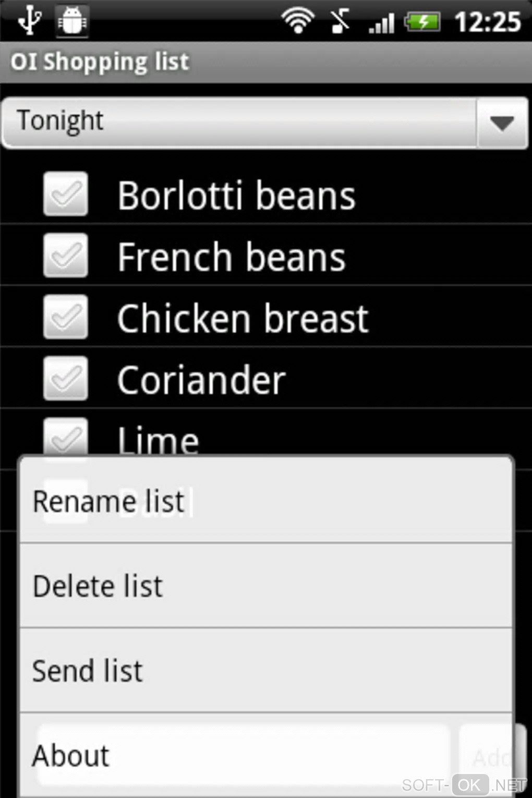The width and height of the screenshot is (532, 798).
Task: Tap the USB connection status icon
Action: pos(29,21)
